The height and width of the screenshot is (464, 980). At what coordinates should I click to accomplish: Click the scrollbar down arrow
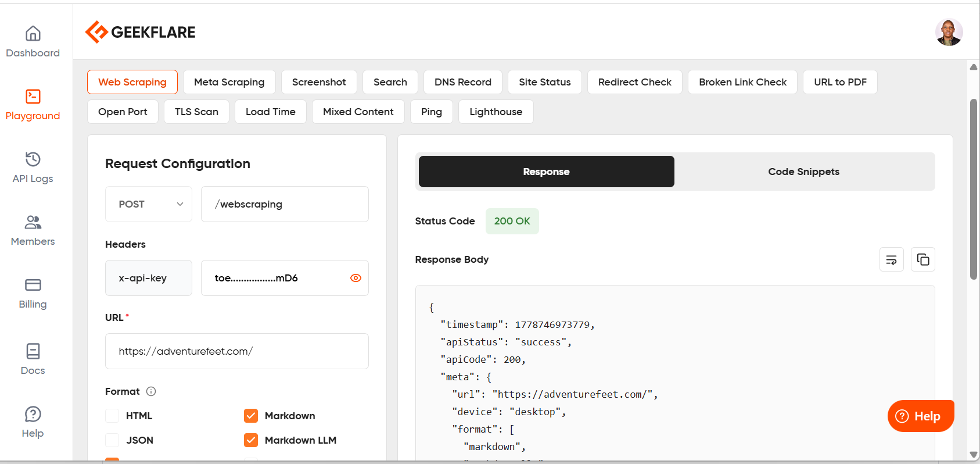[x=974, y=455]
